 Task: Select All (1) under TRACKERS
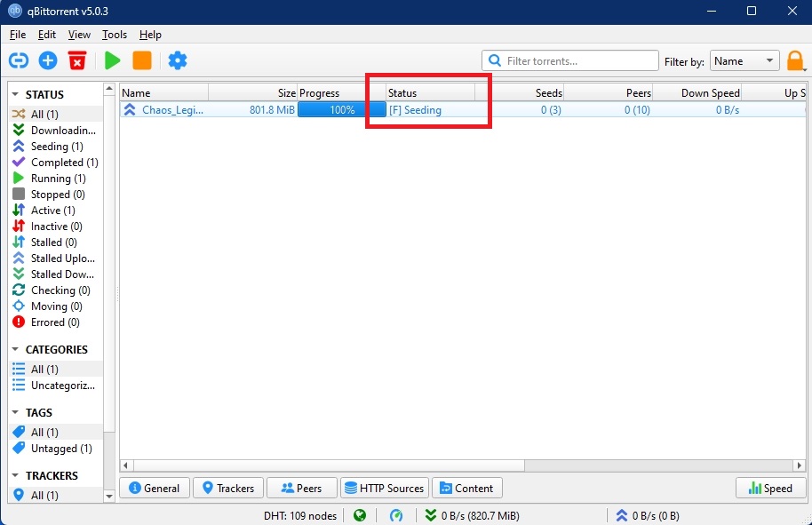click(56, 495)
